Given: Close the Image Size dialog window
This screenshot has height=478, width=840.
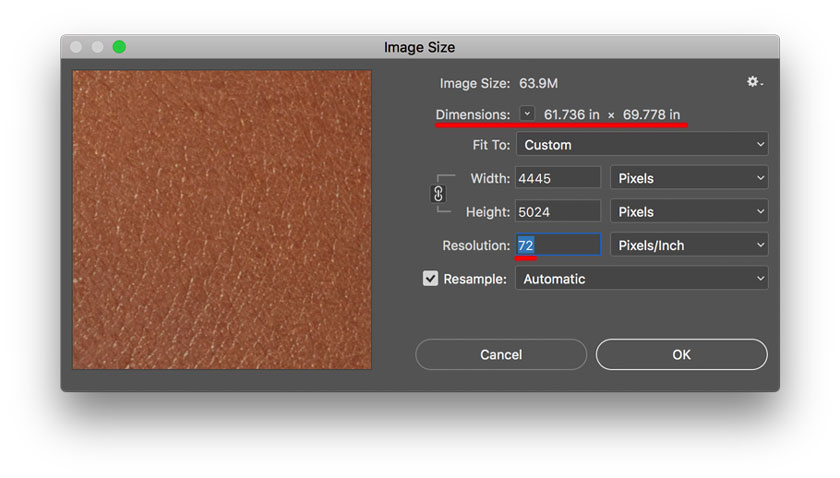Looking at the screenshot, I should tap(77, 47).
